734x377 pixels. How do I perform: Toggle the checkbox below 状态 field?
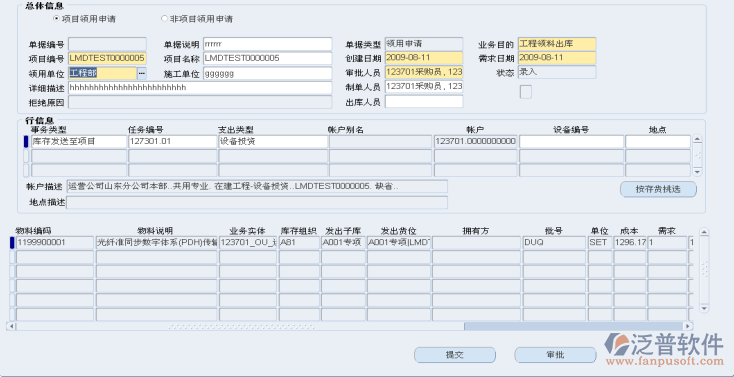pyautogui.click(x=526, y=92)
